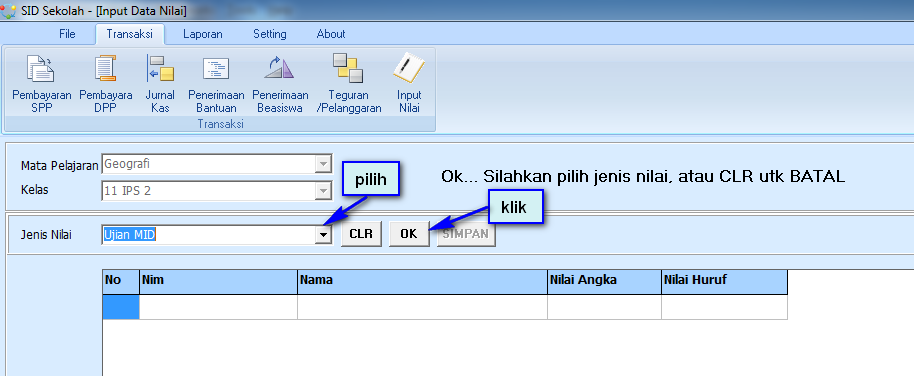914x376 pixels.
Task: Click the Nilai Angka column header
Action: (x=604, y=281)
